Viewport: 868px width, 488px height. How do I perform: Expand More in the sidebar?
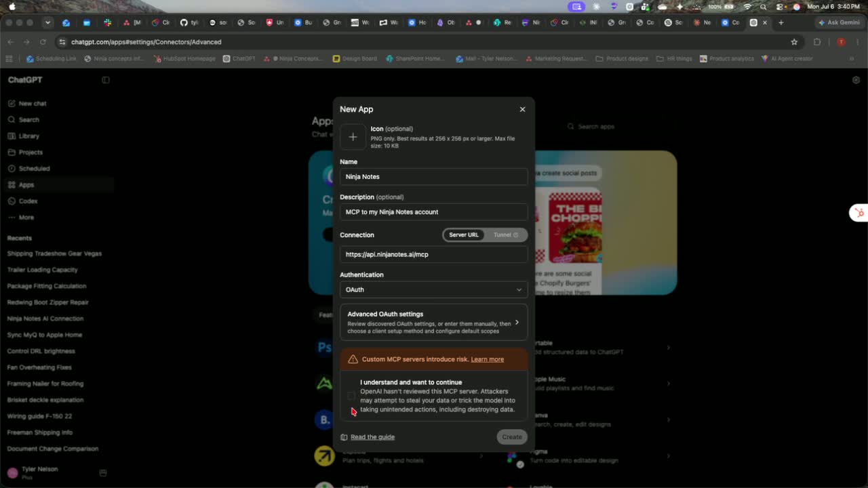26,218
